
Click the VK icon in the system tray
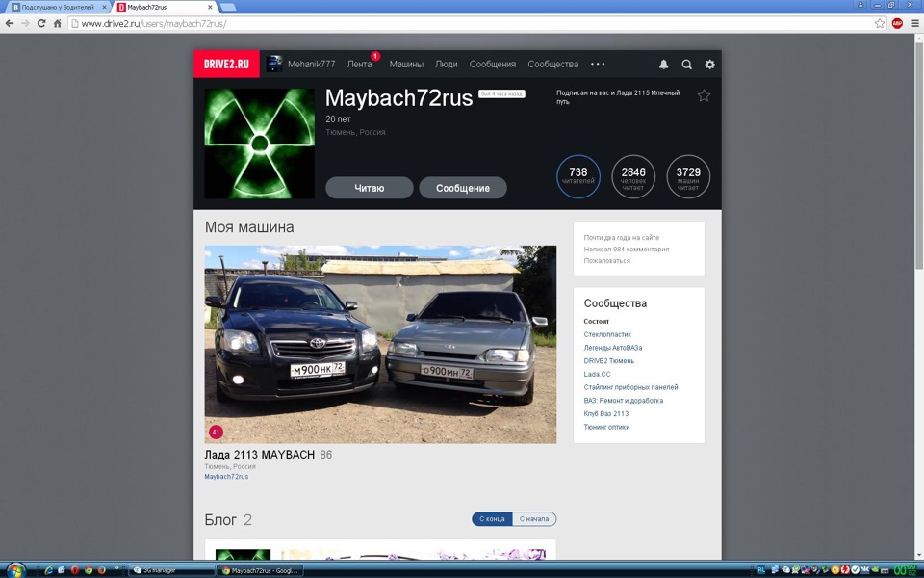point(864,569)
